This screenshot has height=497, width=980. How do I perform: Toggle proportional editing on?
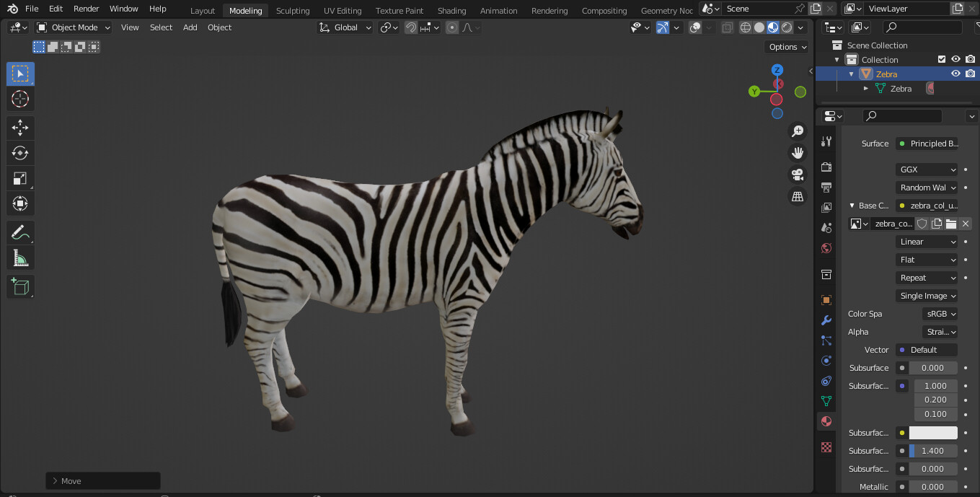(x=452, y=27)
